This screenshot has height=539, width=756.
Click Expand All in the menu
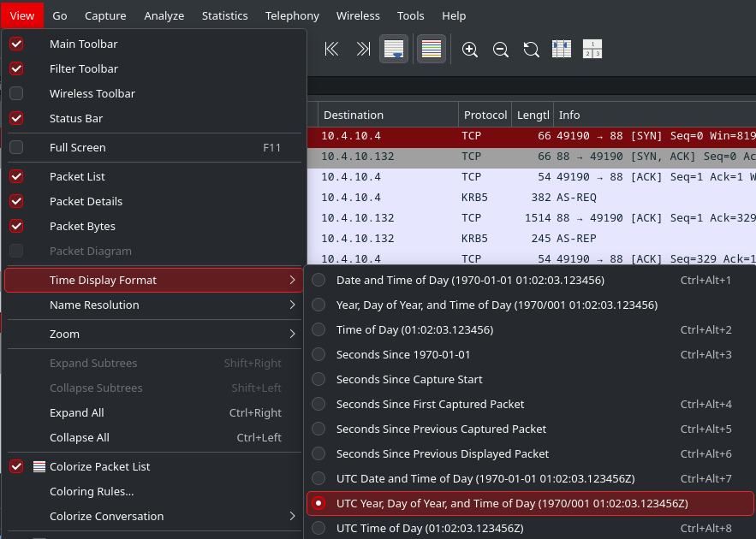point(78,412)
